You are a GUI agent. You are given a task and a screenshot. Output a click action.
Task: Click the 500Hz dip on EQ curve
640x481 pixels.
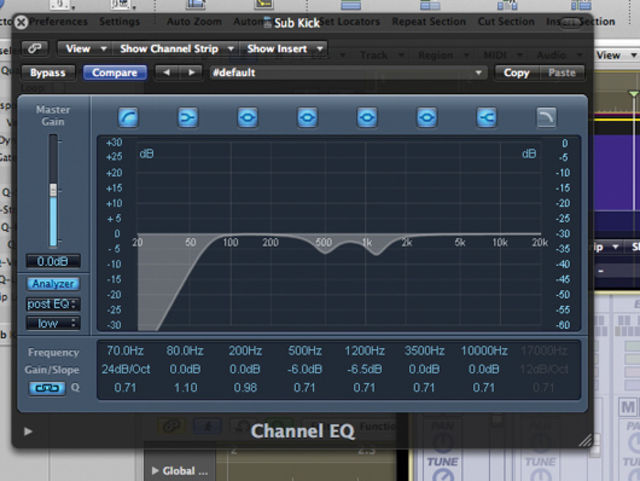(x=325, y=253)
